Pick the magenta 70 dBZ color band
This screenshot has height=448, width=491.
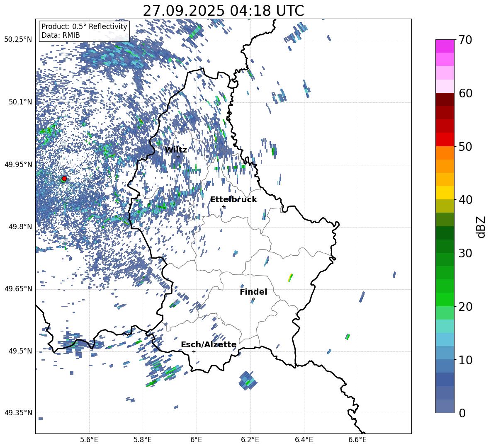point(445,46)
